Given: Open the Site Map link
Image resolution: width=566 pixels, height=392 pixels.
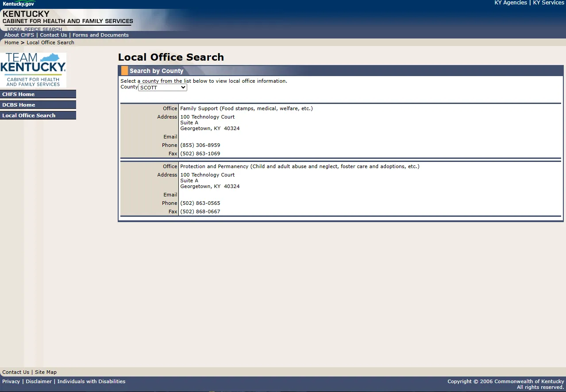Looking at the screenshot, I should [x=46, y=372].
